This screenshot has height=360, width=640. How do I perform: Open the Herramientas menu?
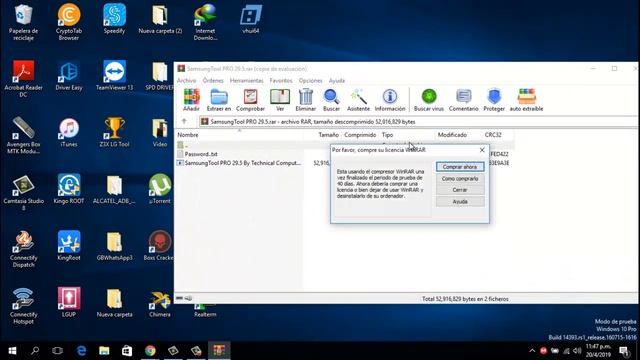[x=247, y=80]
